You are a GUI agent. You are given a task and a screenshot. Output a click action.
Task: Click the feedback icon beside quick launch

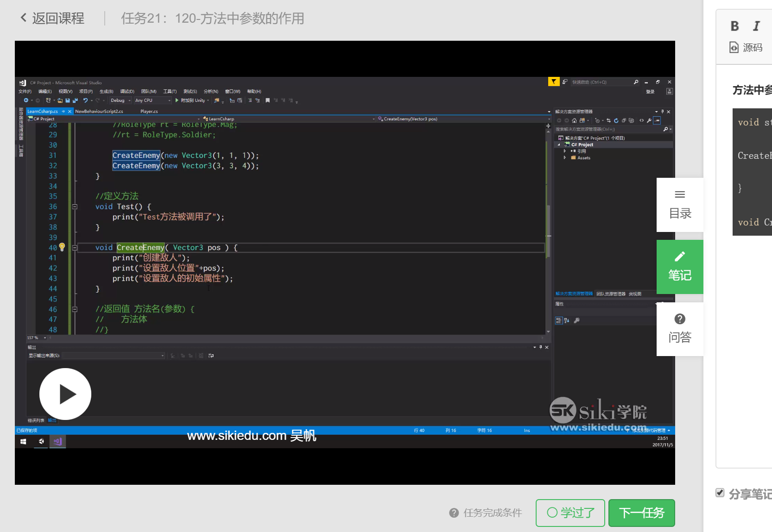pos(565,82)
